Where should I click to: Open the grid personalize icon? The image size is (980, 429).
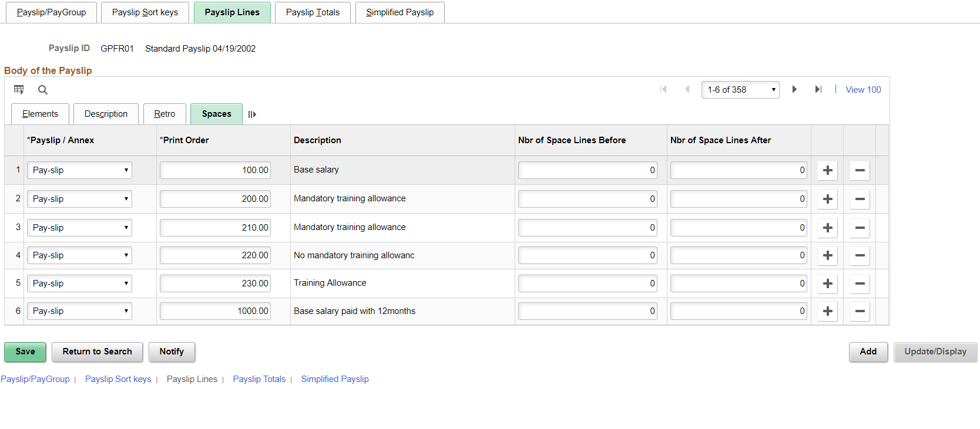tap(19, 90)
